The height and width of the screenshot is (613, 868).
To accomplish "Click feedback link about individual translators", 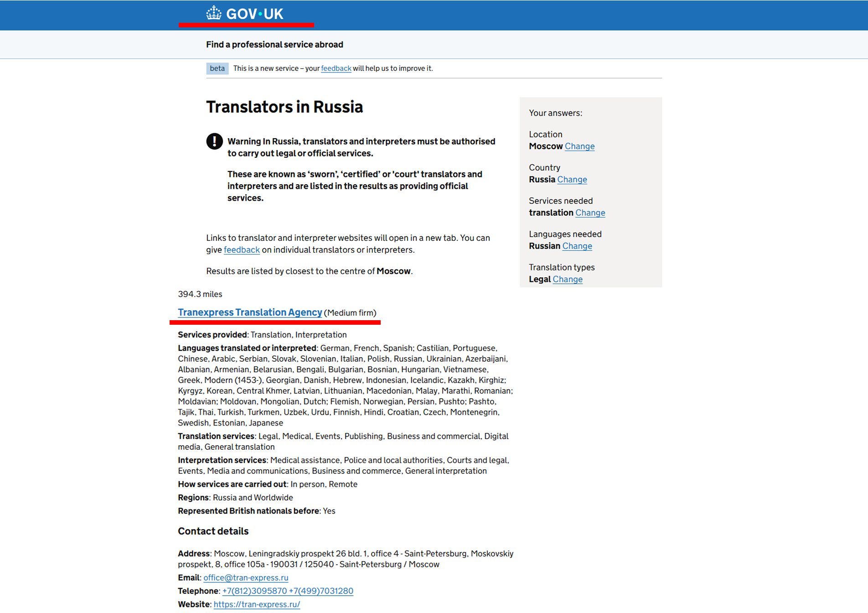I will (x=242, y=250).
